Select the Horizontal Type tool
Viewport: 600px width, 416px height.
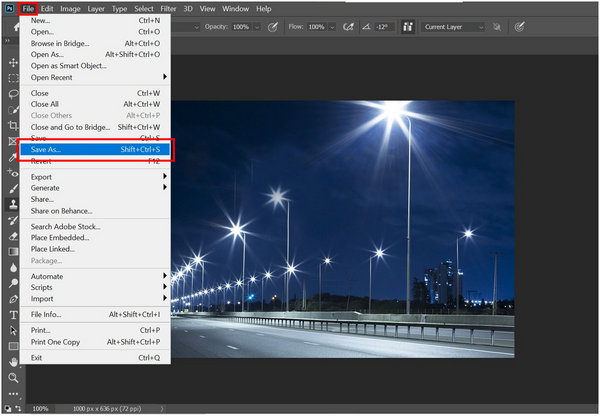click(13, 315)
